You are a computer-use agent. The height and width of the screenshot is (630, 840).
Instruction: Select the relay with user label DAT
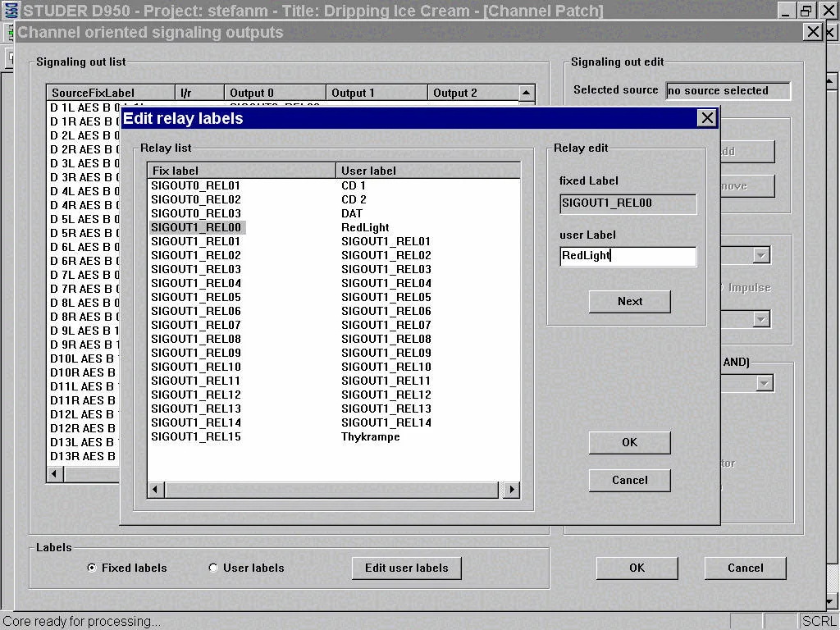[351, 213]
